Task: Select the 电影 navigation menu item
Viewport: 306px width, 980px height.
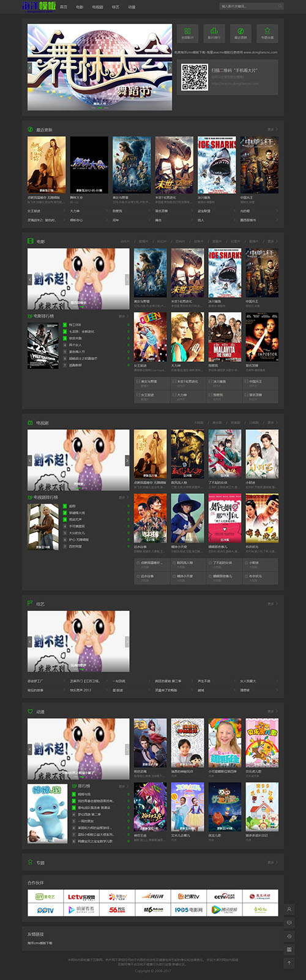Action: click(80, 7)
